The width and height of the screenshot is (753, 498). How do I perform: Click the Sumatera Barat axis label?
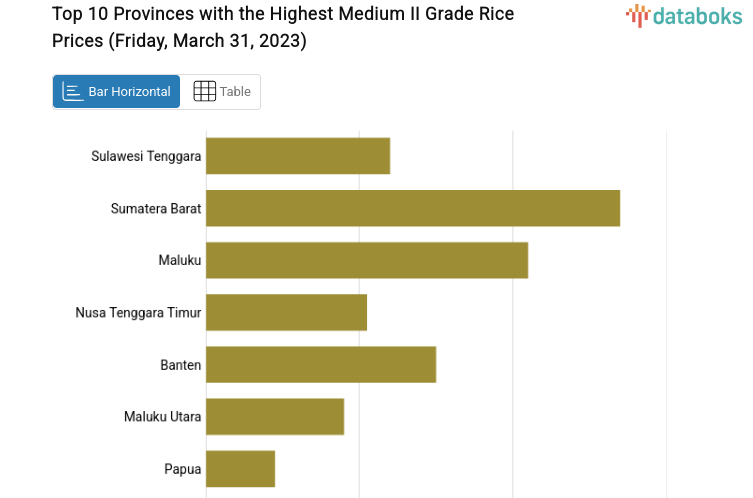[156, 208]
